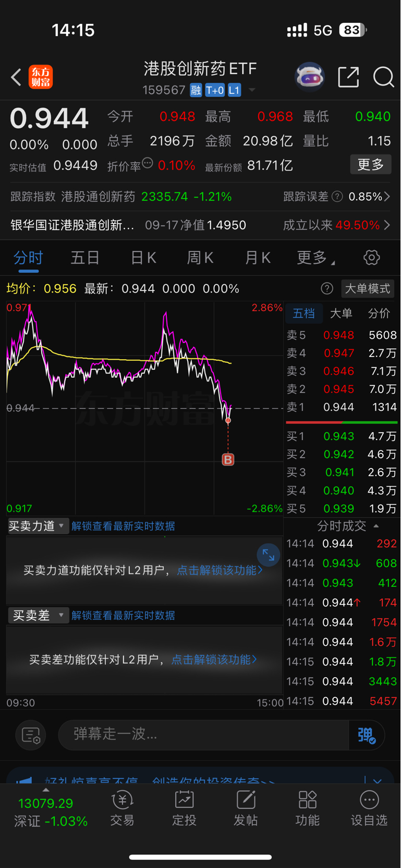Open 跟踪指数 港股通创新药 row
The width and height of the screenshot is (401, 868).
click(x=121, y=197)
